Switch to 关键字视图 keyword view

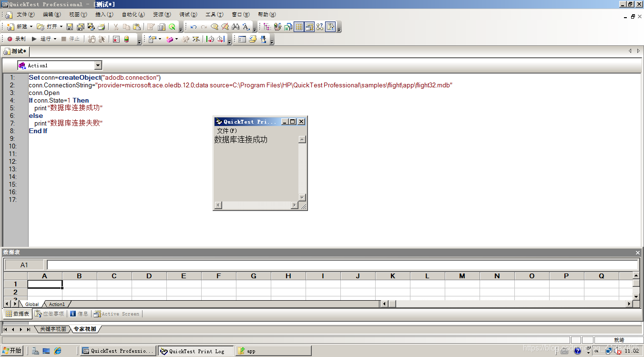[x=53, y=329]
